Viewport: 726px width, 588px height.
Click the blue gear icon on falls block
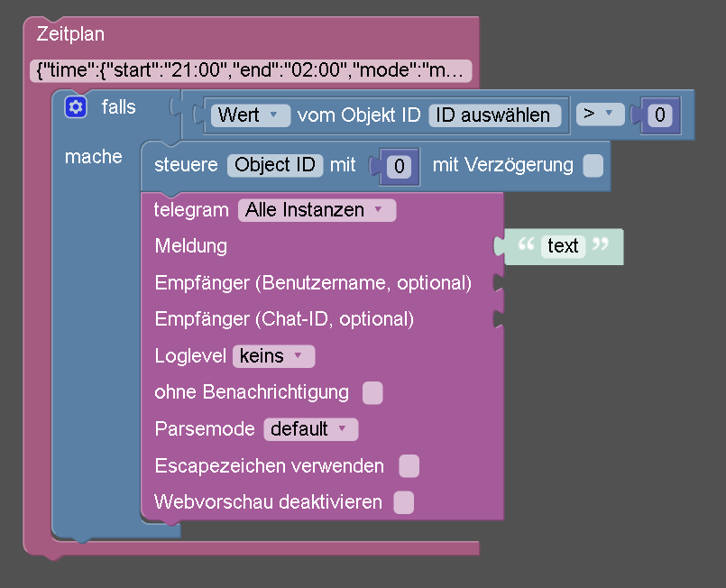coord(76,107)
